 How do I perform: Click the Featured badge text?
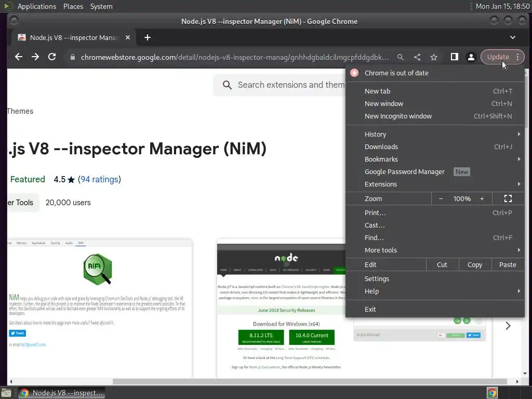(28, 179)
